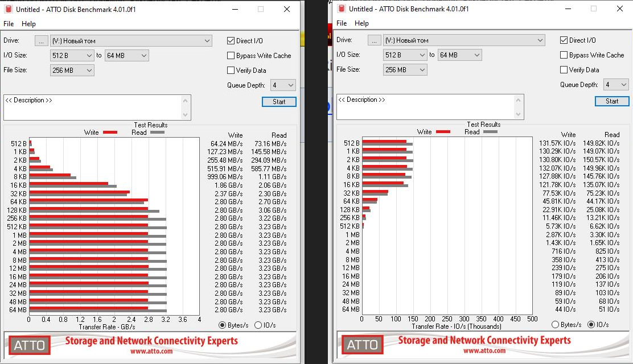Open File menu in left window

(x=9, y=24)
